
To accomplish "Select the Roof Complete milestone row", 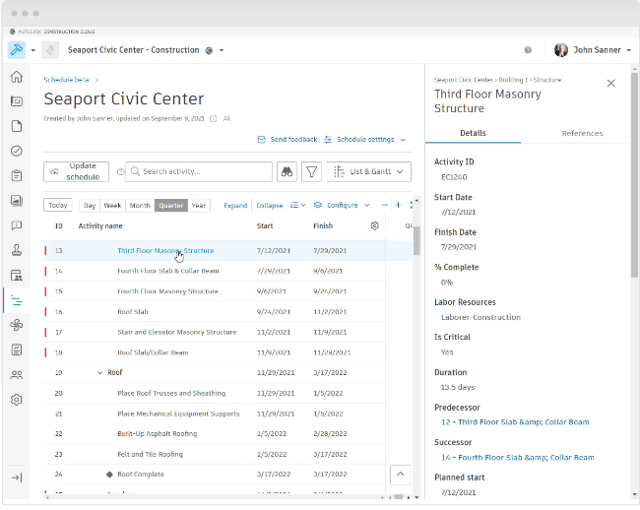I will click(214, 475).
